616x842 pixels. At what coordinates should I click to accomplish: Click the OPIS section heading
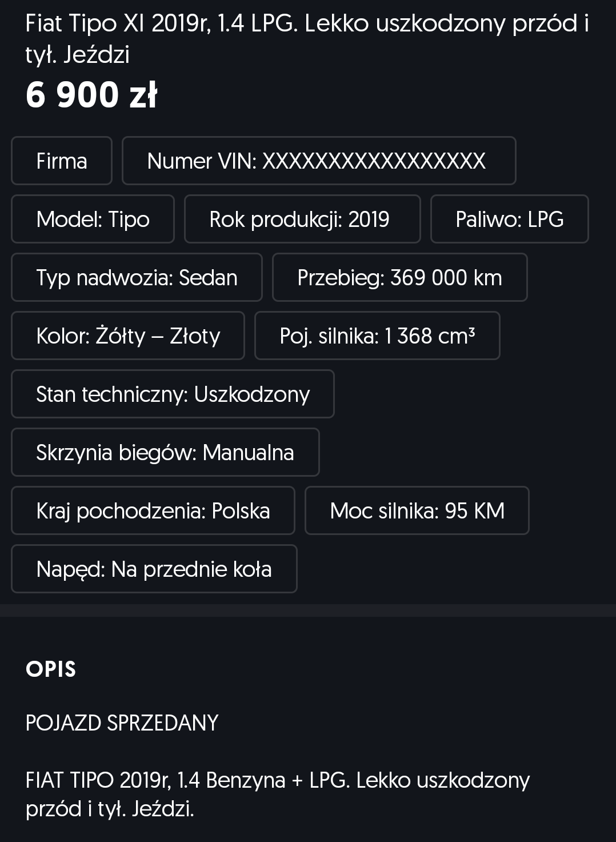click(x=51, y=669)
